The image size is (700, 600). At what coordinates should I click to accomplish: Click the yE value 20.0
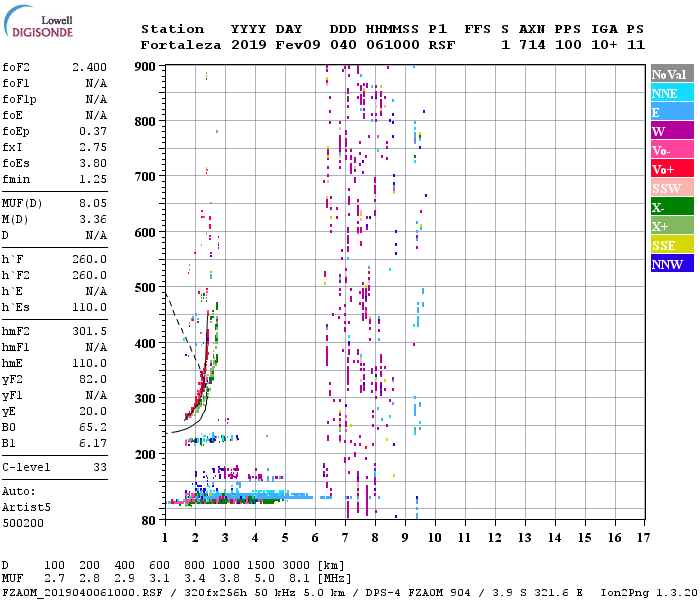pyautogui.click(x=93, y=412)
